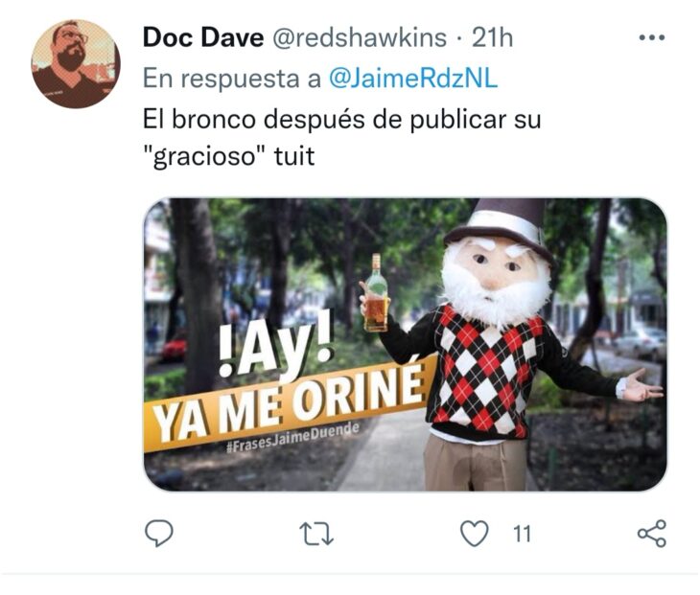Click the "En respuesta a" reply label

232,79
